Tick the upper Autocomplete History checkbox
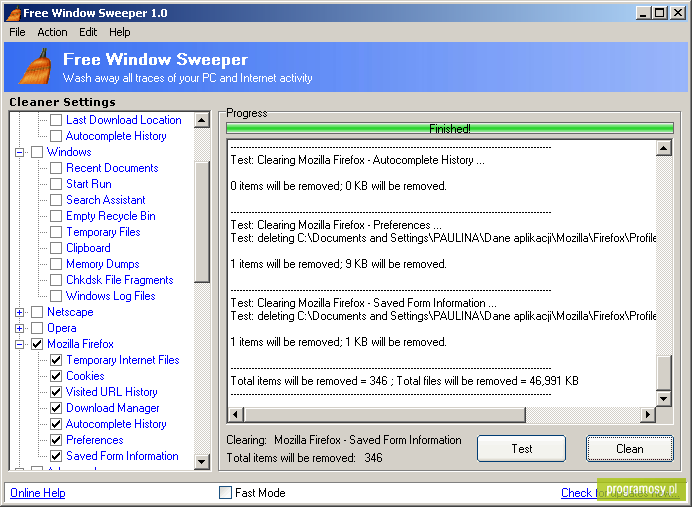The image size is (692, 507). click(x=56, y=136)
